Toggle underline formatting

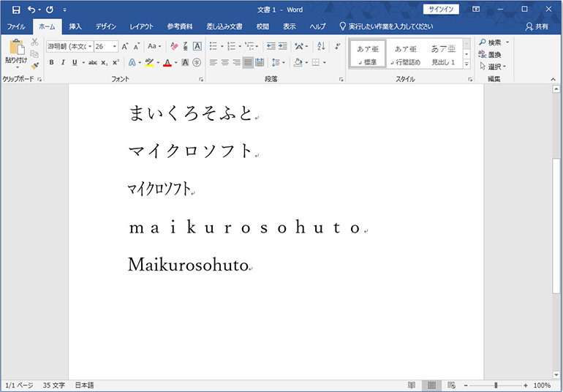click(x=75, y=62)
